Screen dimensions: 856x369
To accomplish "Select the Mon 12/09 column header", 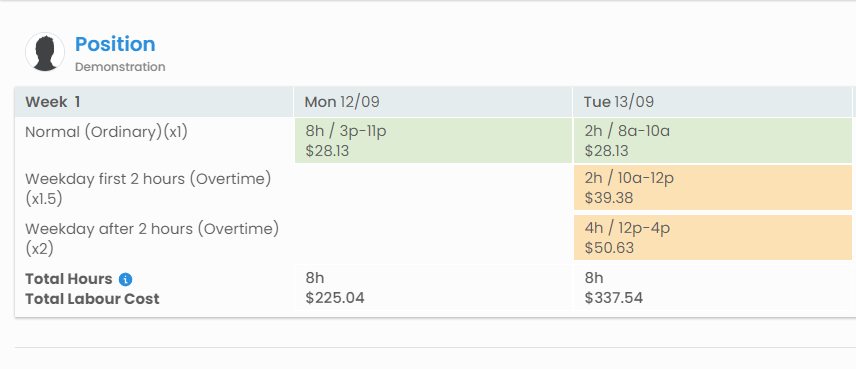I will (433, 102).
